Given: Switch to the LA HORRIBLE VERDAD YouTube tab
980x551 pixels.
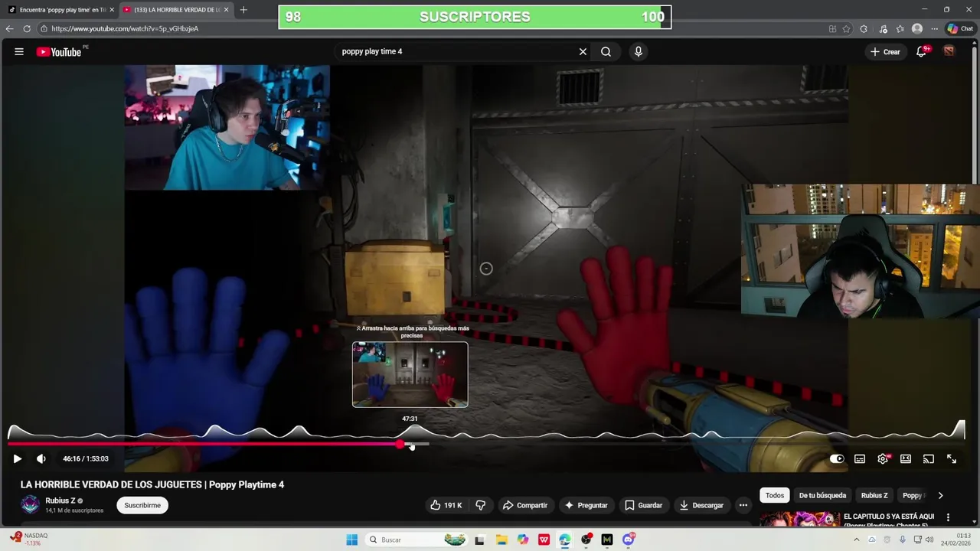Looking at the screenshot, I should tap(175, 9).
